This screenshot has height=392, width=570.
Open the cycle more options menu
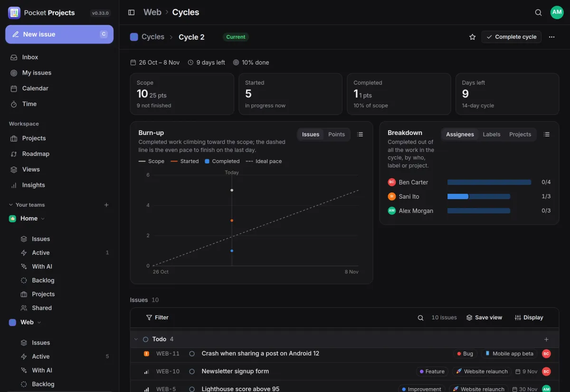[x=551, y=37]
